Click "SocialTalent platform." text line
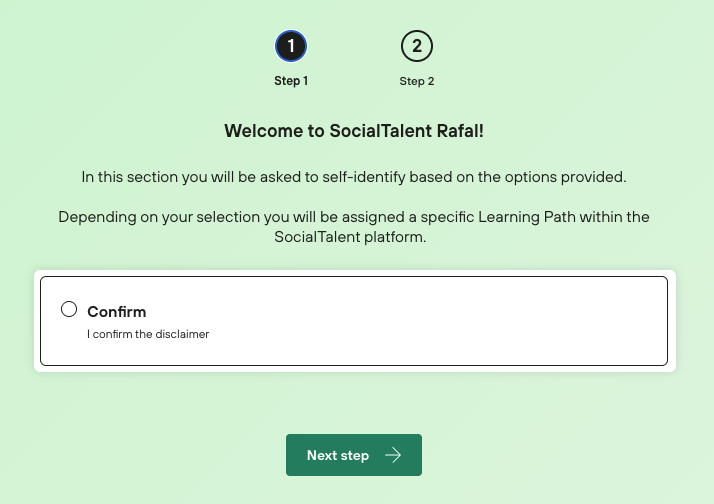This screenshot has height=504, width=714. click(354, 237)
